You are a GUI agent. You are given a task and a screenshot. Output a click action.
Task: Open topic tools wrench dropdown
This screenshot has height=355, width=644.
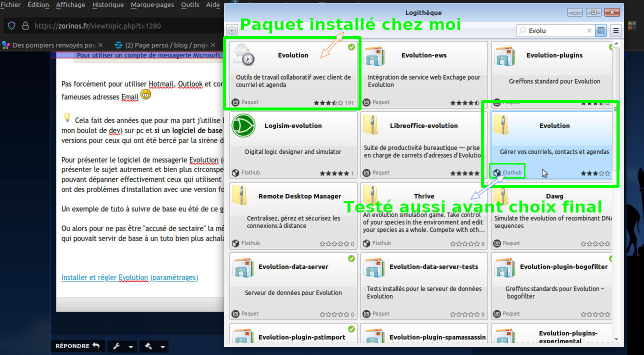[122, 346]
